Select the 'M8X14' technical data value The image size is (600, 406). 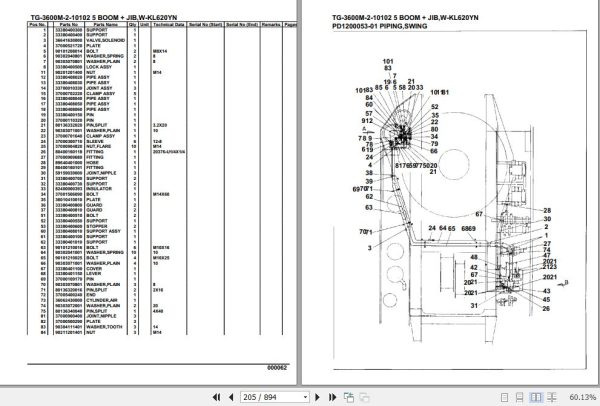[x=160, y=51]
